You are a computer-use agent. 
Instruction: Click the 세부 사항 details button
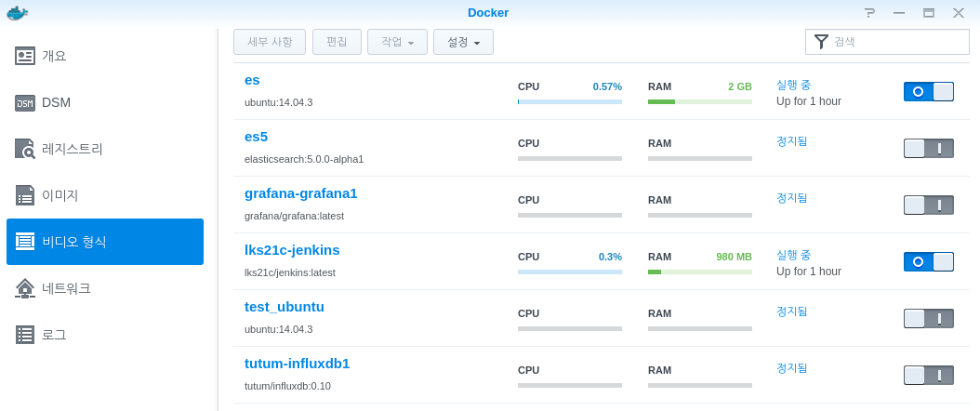point(270,42)
